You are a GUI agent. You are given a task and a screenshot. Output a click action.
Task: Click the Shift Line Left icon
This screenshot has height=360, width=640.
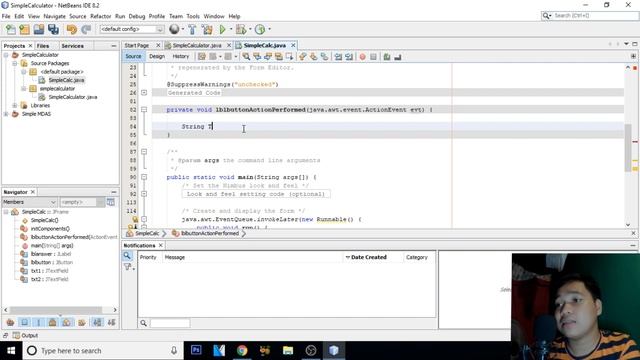(338, 57)
